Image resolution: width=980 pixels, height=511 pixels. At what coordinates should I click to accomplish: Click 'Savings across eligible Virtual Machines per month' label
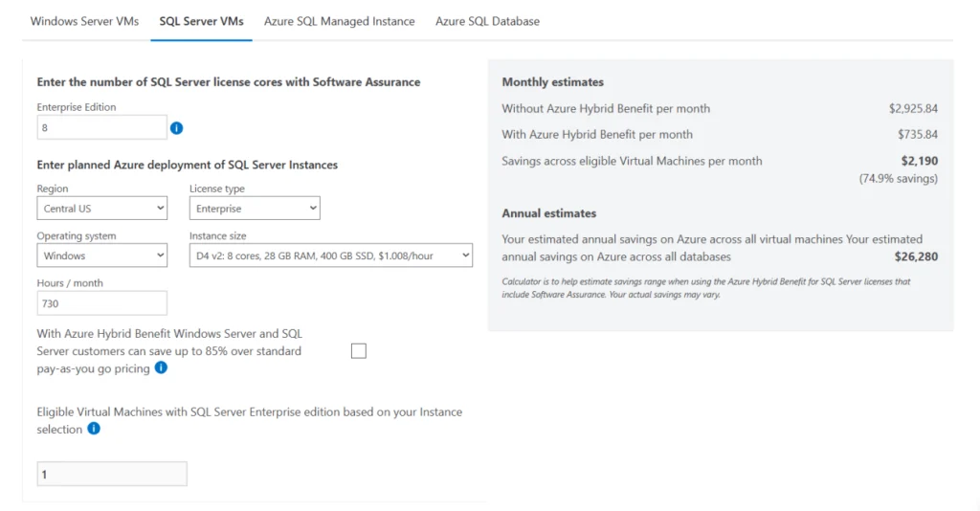click(632, 161)
